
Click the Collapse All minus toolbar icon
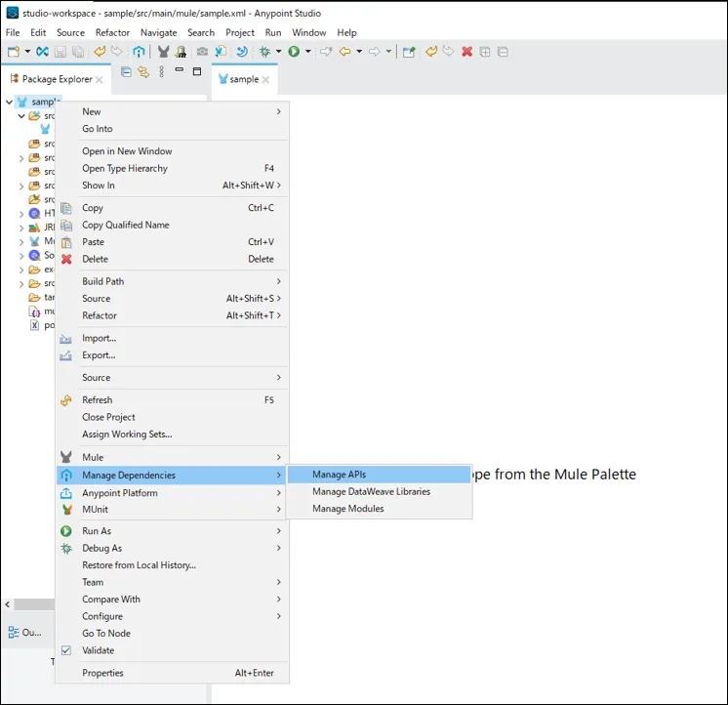(503, 52)
